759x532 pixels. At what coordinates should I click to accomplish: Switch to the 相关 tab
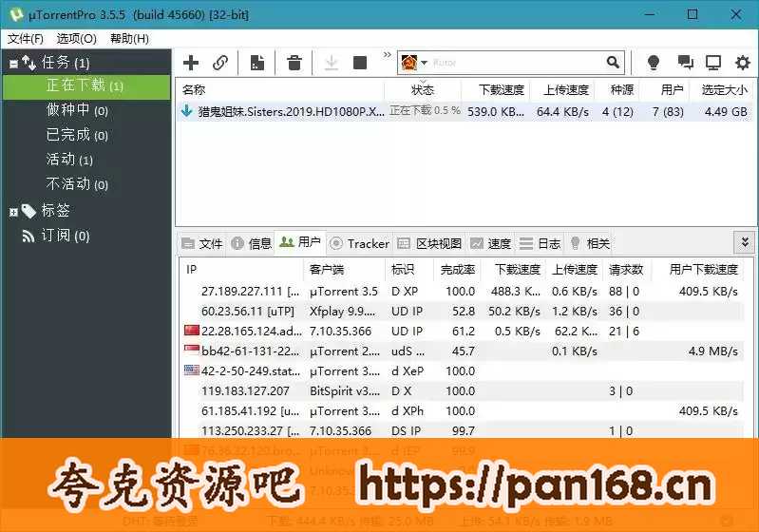[x=590, y=243]
